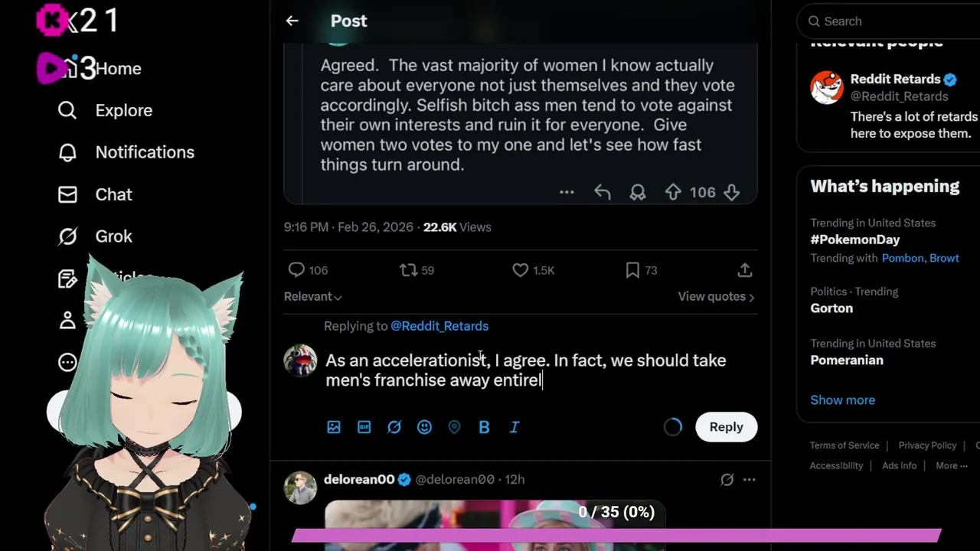Tag a location in the reply
980x551 pixels.
454,427
